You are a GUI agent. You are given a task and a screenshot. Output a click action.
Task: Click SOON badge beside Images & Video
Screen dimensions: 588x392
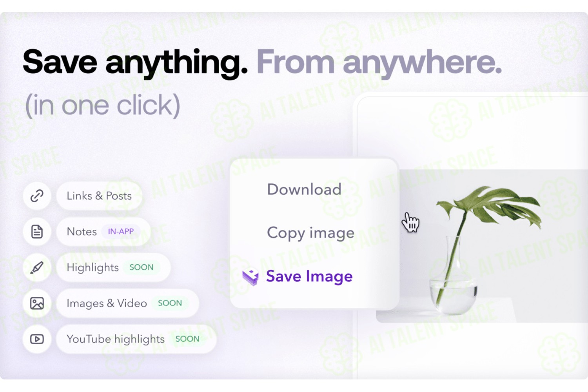pos(170,303)
